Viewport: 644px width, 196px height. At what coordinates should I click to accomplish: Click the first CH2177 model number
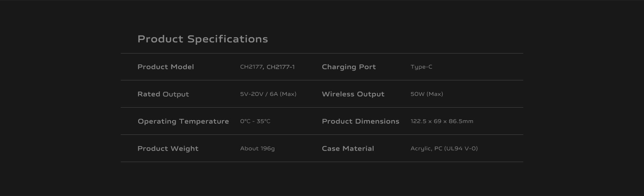[252, 67]
